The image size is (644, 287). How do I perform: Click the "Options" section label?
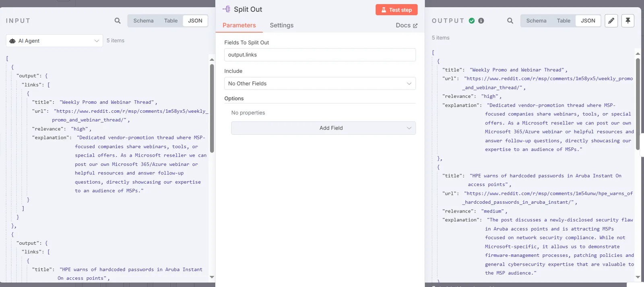(x=234, y=98)
